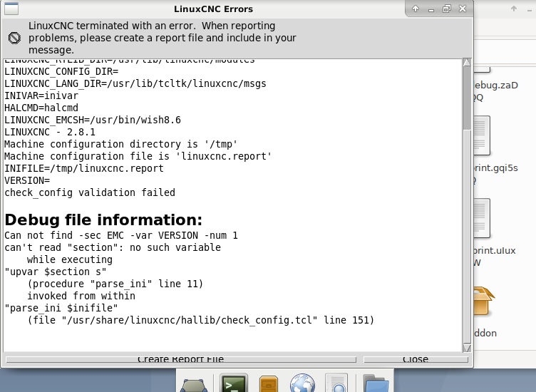Click the 'HALCMD=halcmd' line
The height and width of the screenshot is (392, 536).
pyautogui.click(x=41, y=108)
